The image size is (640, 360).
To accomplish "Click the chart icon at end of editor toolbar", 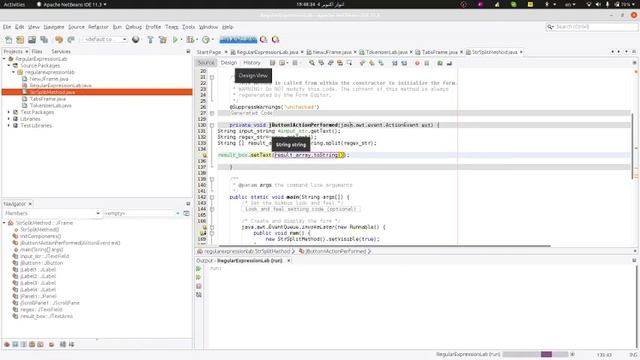I will point(449,63).
